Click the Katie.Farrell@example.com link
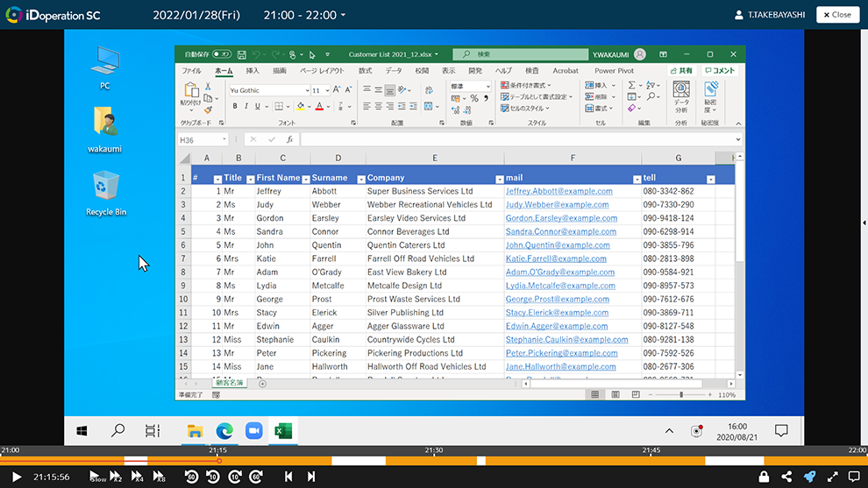This screenshot has height=488, width=868. click(x=556, y=259)
